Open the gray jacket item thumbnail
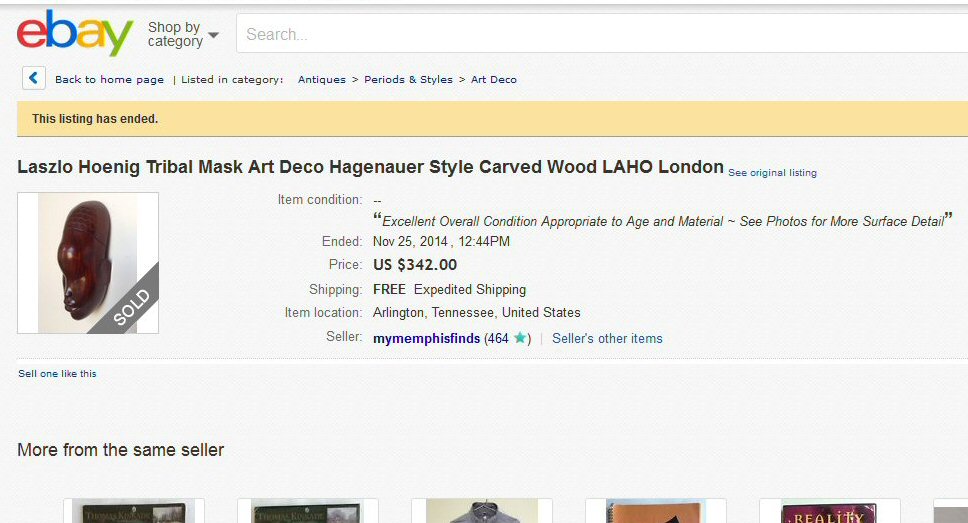The image size is (968, 523). (x=482, y=511)
